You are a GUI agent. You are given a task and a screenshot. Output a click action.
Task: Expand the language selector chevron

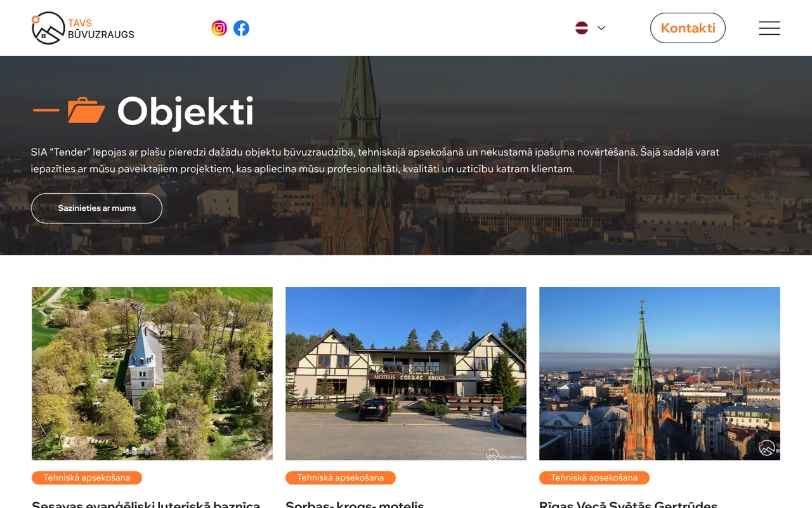point(601,28)
